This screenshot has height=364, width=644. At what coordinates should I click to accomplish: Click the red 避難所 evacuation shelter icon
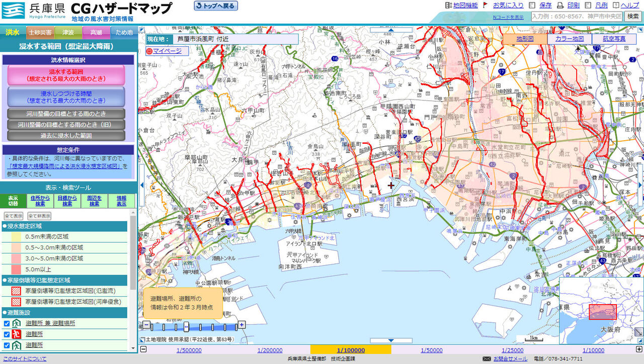click(16, 334)
